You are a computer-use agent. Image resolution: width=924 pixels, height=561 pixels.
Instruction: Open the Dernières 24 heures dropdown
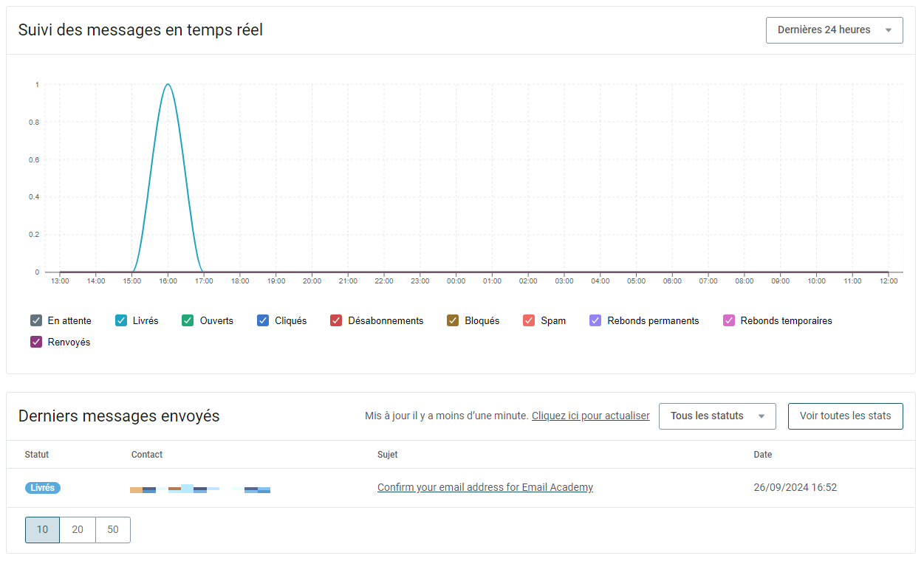[835, 30]
